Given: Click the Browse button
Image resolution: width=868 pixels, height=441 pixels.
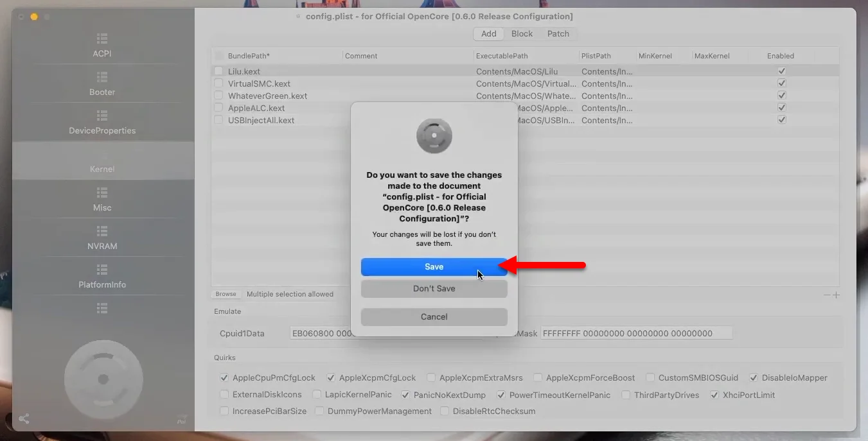Looking at the screenshot, I should click(x=226, y=294).
